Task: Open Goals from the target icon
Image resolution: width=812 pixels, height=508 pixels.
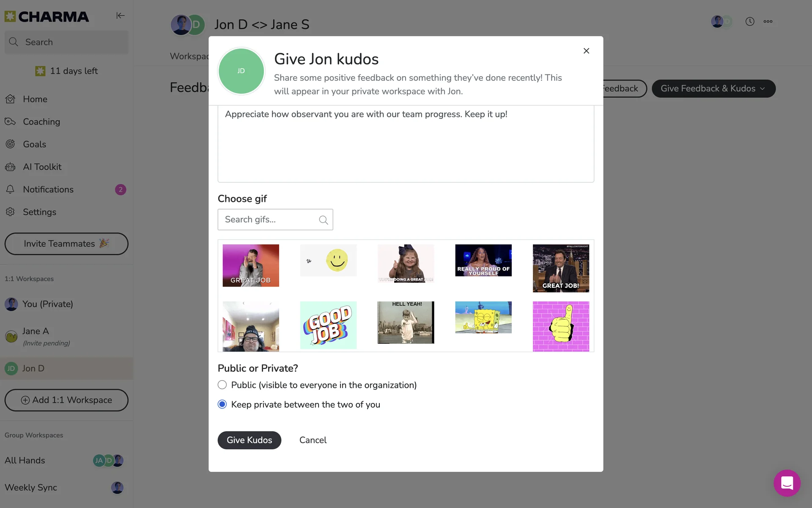Action: coord(11,144)
